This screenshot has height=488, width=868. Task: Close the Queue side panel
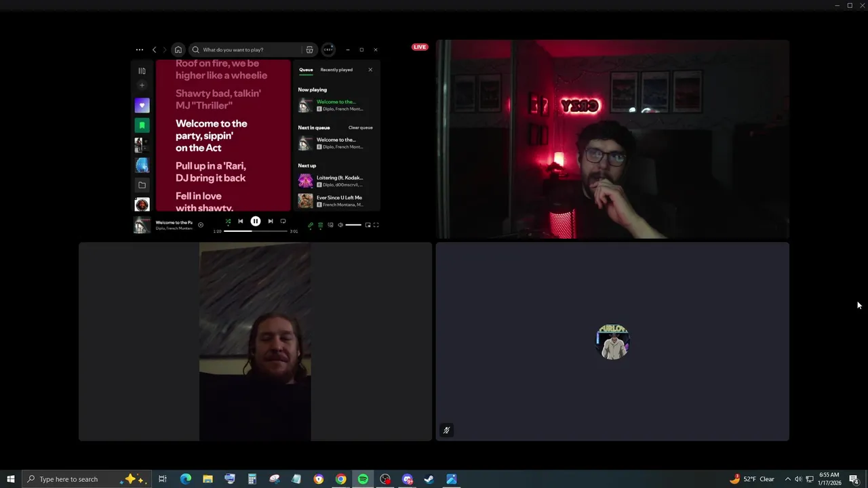(x=370, y=70)
